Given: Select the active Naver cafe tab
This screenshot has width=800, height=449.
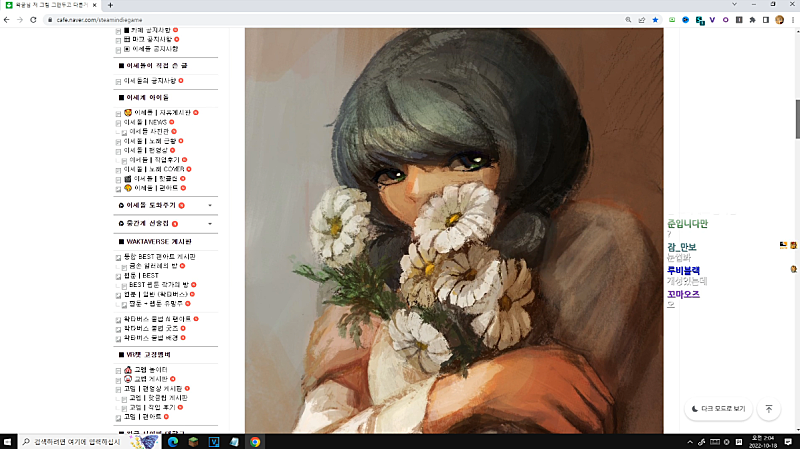Looking at the screenshot, I should pos(51,5).
